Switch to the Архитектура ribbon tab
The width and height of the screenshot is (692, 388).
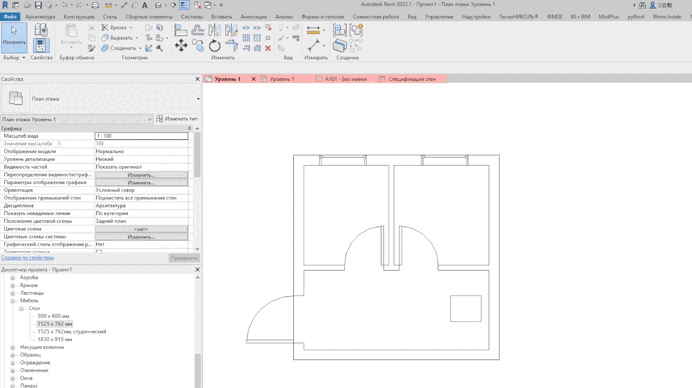point(40,17)
